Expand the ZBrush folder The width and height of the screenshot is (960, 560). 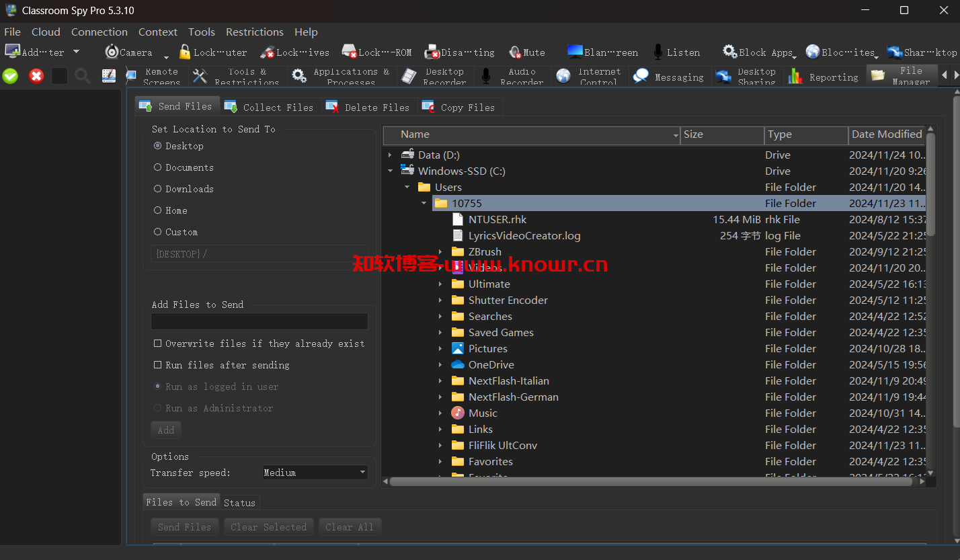[440, 251]
